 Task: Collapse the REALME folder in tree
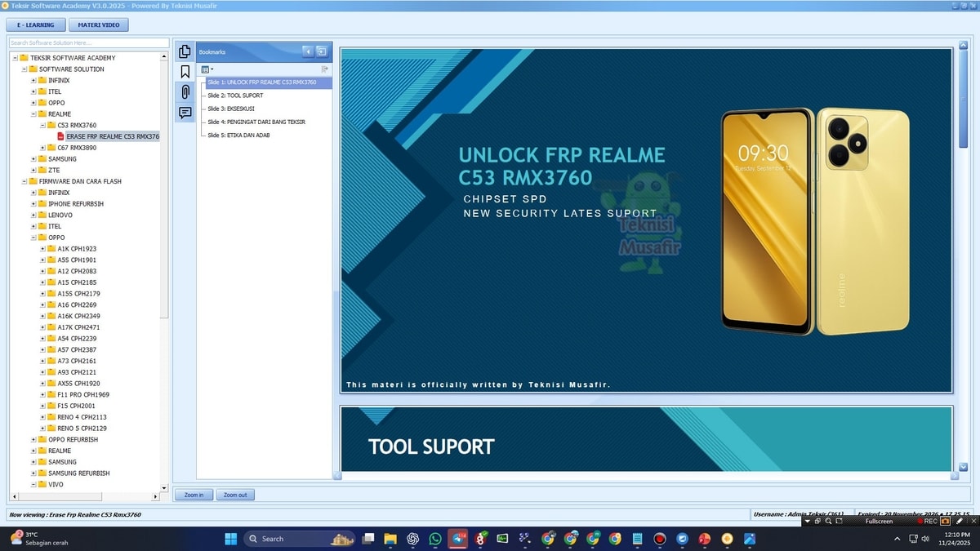coord(33,114)
